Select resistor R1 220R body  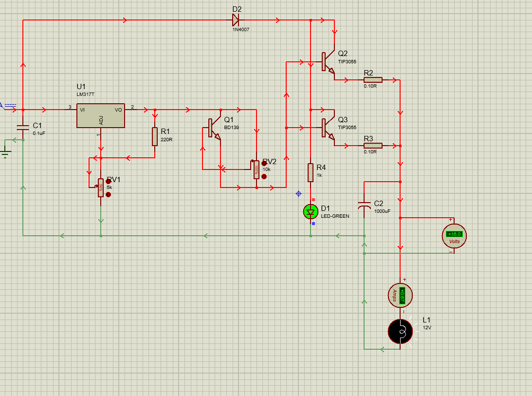coord(155,136)
